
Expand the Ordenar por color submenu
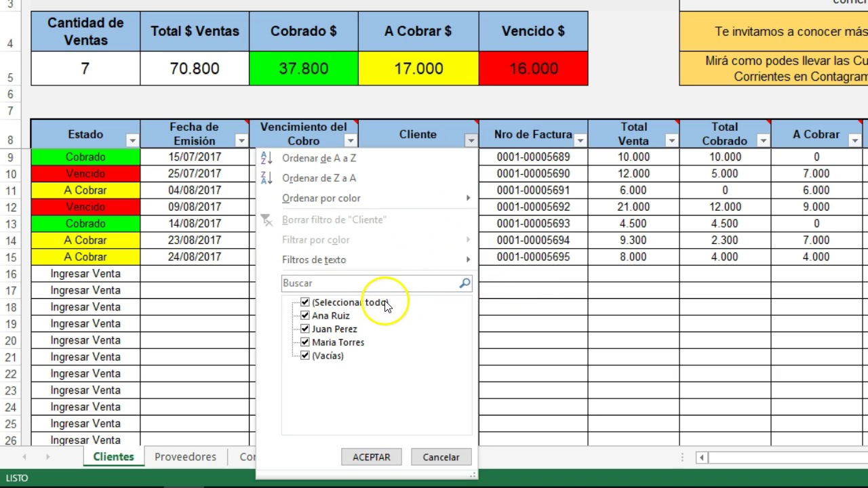tap(367, 199)
